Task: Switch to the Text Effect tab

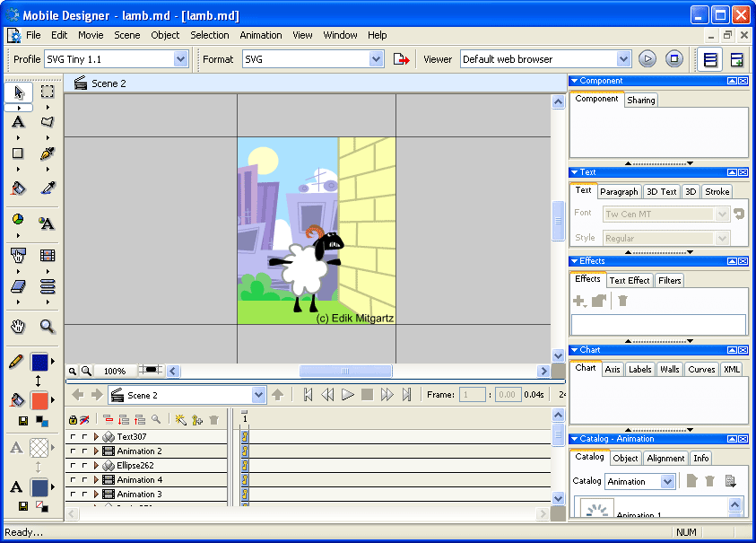Action: coord(630,281)
